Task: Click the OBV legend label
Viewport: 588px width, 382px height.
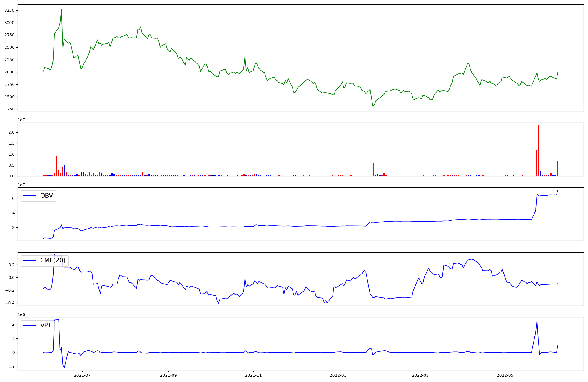Action: point(46,196)
